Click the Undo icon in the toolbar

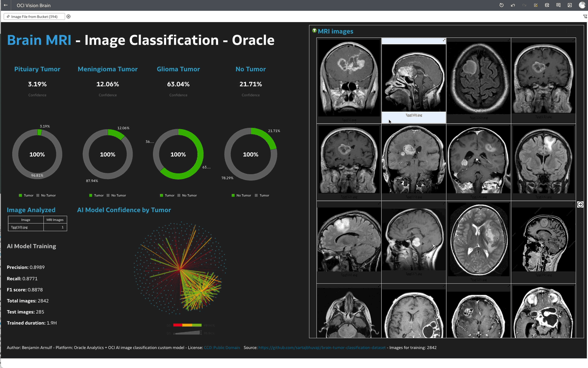[513, 5]
